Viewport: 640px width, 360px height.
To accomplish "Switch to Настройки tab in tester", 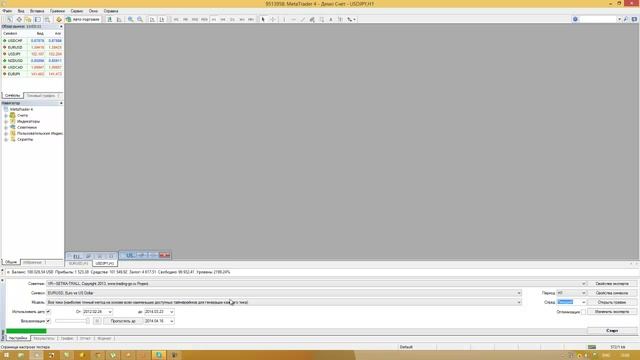I will pos(18,338).
